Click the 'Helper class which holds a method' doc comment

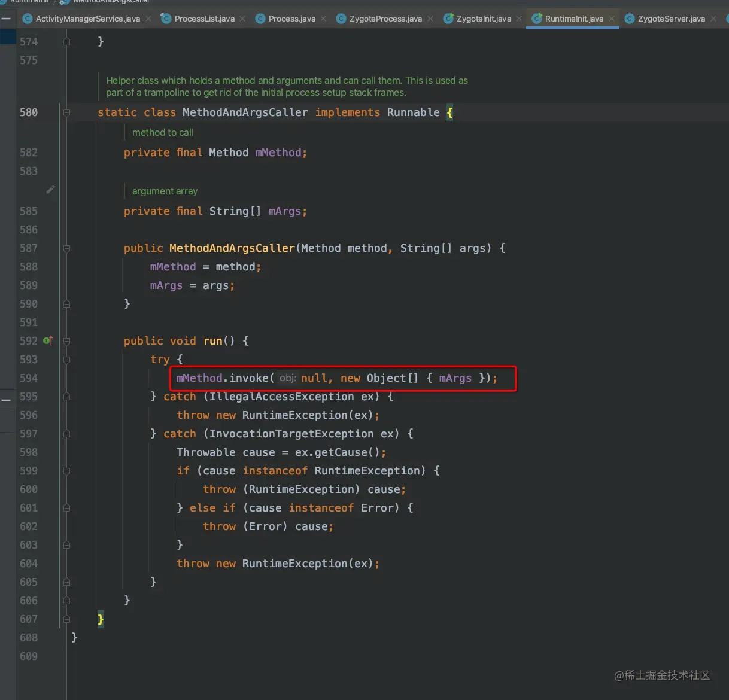coord(287,86)
